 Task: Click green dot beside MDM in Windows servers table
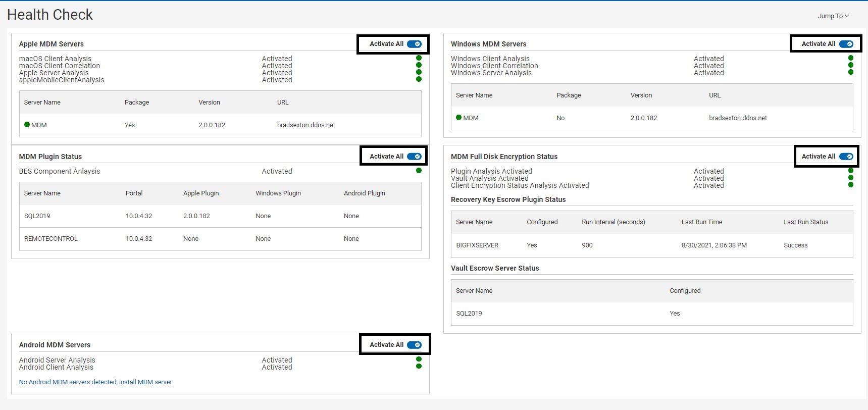tap(458, 117)
